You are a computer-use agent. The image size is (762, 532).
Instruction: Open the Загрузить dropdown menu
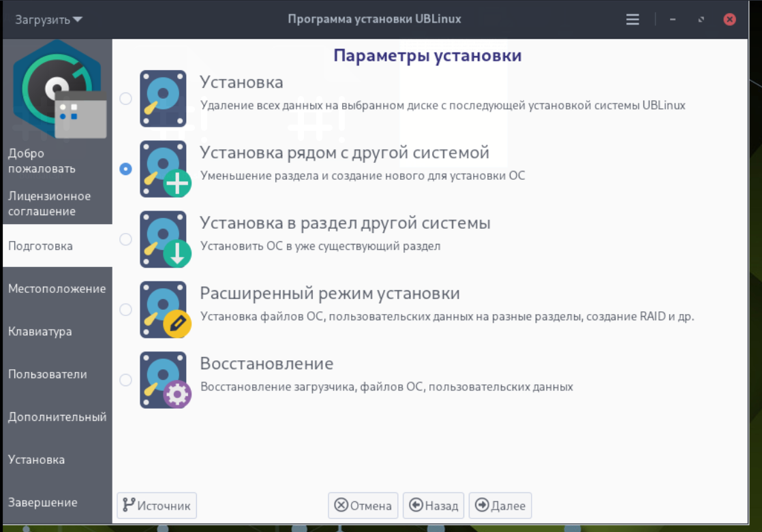[x=48, y=20]
